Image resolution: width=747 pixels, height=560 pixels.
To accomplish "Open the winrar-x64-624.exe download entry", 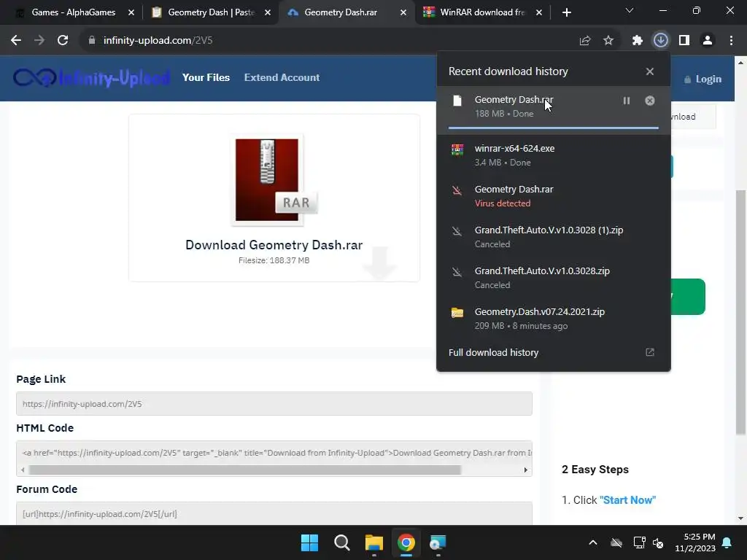I will point(554,155).
